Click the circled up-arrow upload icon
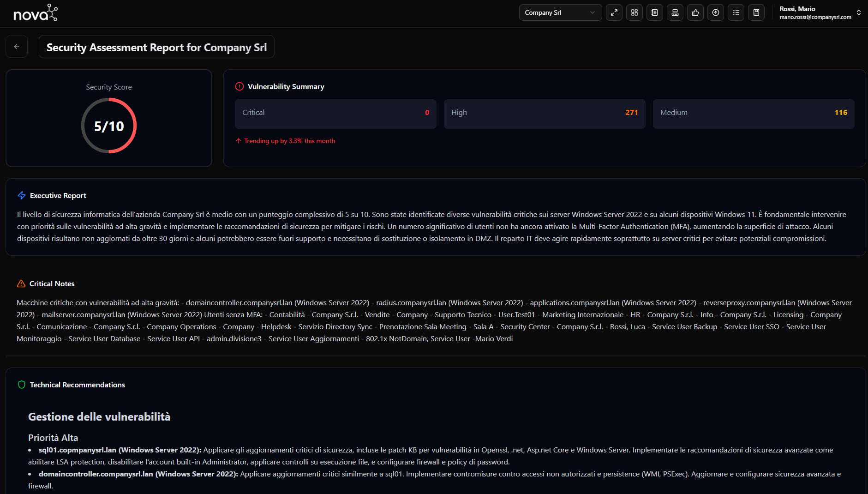The image size is (868, 494). tap(715, 13)
